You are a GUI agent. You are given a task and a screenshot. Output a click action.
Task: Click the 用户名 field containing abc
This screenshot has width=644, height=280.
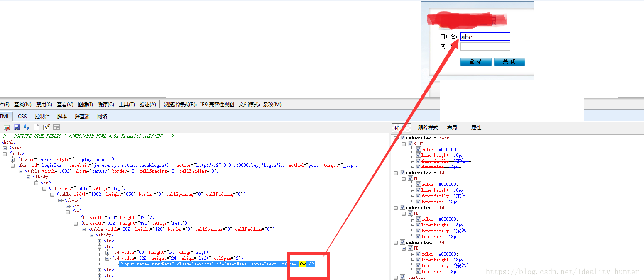485,37
